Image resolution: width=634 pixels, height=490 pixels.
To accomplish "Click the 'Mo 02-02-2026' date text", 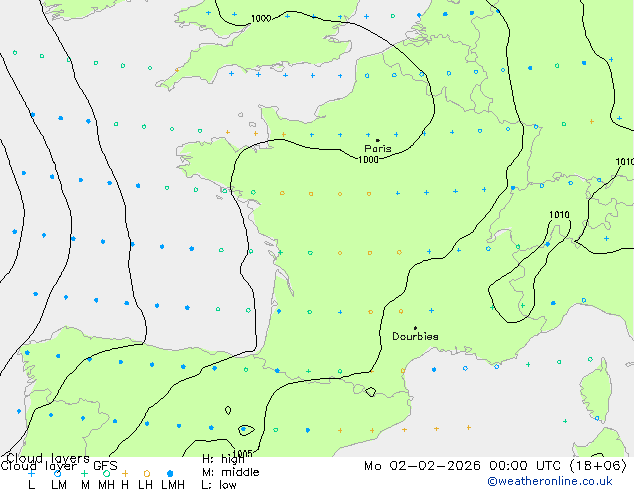I will pyautogui.click(x=422, y=466).
